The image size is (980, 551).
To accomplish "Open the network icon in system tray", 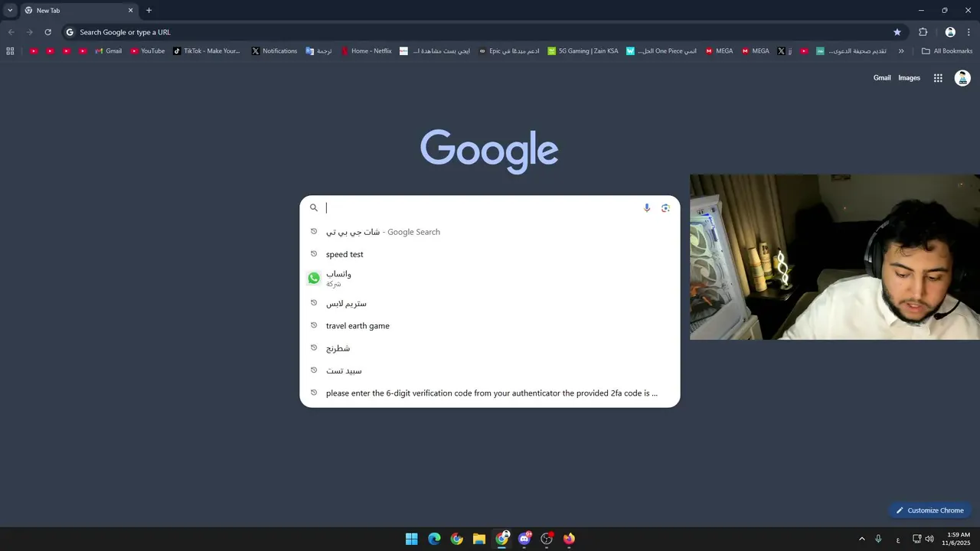I will [x=916, y=539].
